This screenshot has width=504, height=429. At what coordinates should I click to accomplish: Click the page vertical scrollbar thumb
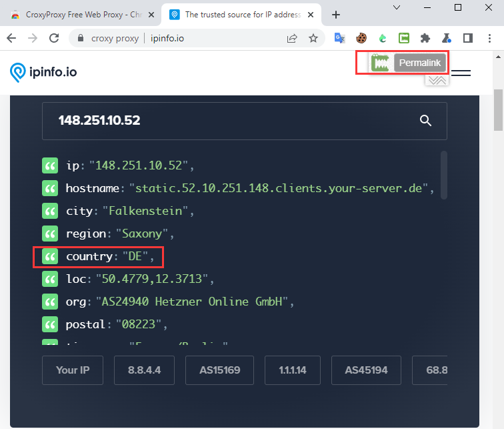tap(498, 109)
